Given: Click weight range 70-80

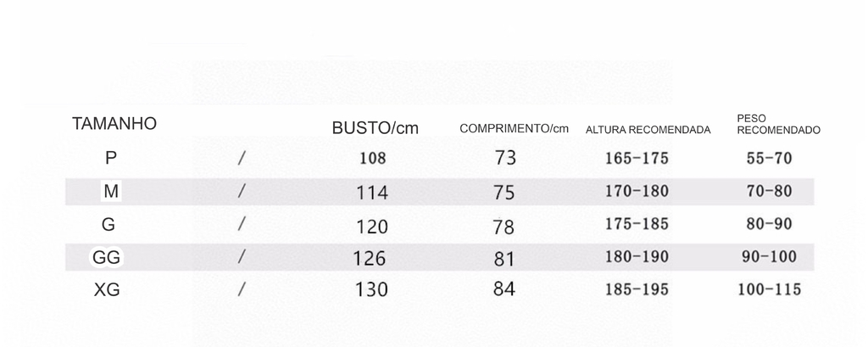Looking at the screenshot, I should click(770, 191).
